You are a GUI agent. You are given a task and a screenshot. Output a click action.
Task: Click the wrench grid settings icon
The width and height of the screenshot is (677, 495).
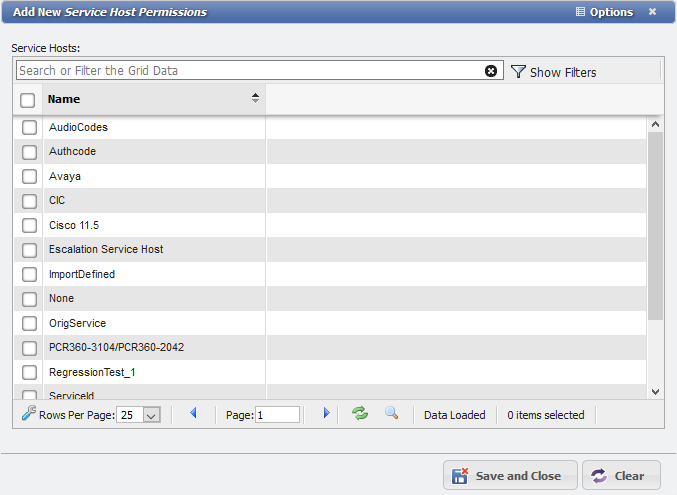click(28, 413)
